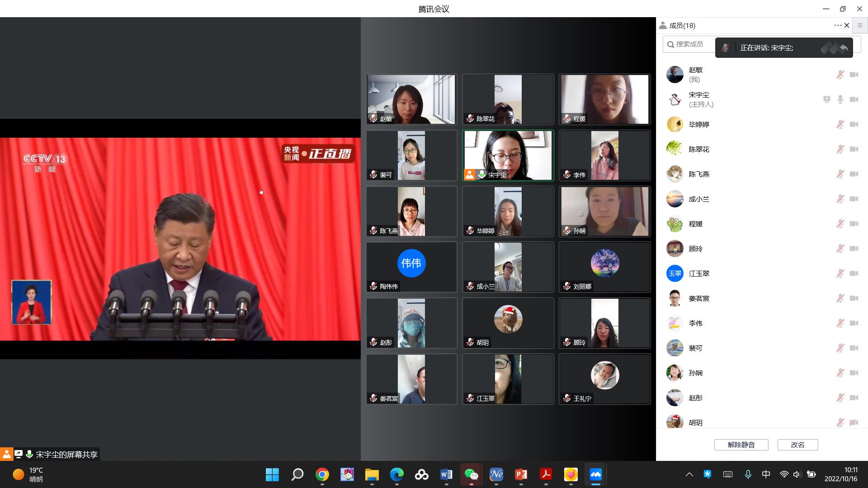The width and height of the screenshot is (868, 488).
Task: Toggle microphone icon for 赵敏 in member list
Action: 840,75
